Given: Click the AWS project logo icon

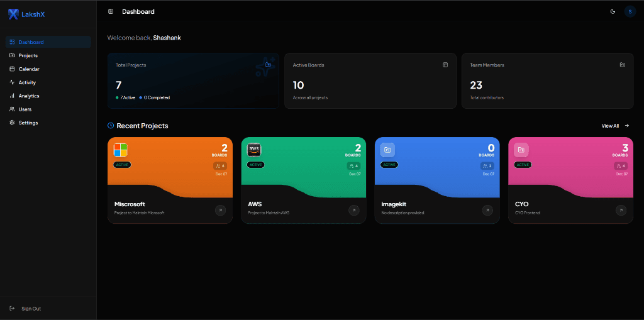Looking at the screenshot, I should click(x=254, y=150).
